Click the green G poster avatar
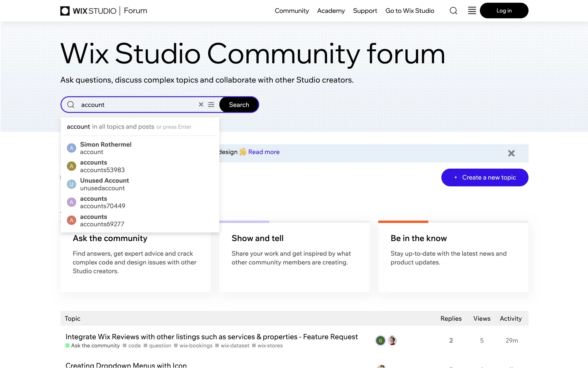This screenshot has height=368, width=588. tap(380, 340)
